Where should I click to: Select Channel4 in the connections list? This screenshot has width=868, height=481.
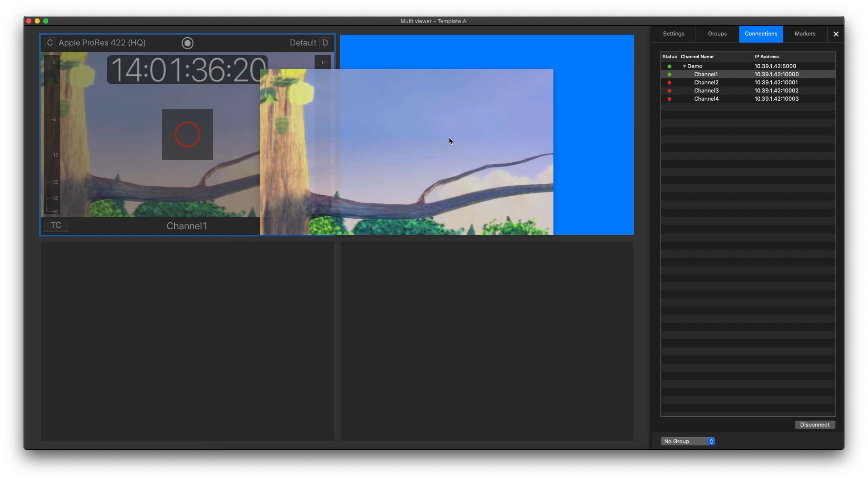pos(748,99)
